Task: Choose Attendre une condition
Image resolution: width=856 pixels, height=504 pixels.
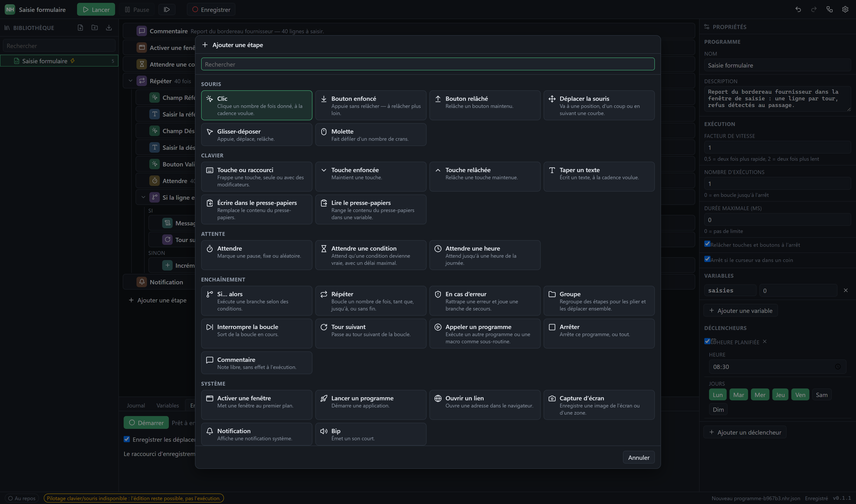Action: (x=371, y=255)
